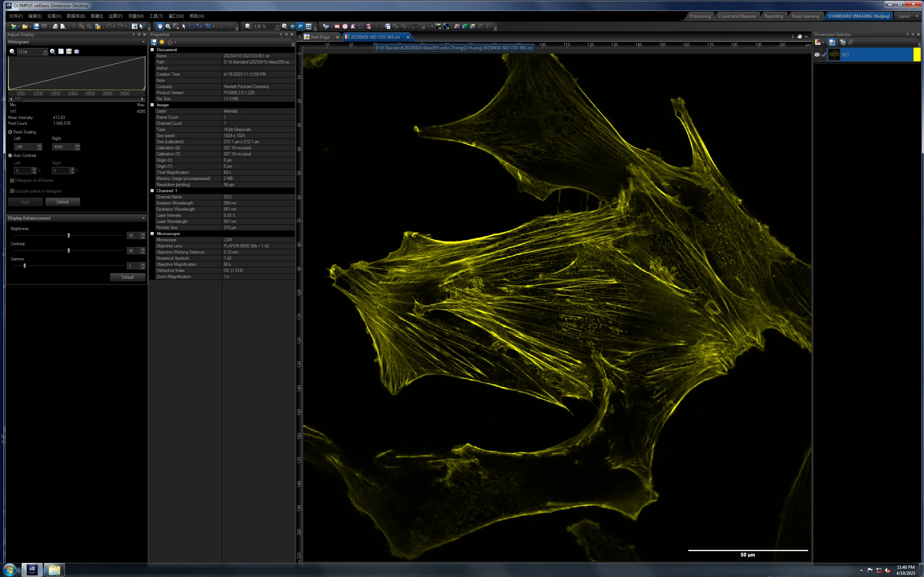Screen dimensions: 924x577
Task: Select the Auto Contrast radio button
Action: click(10, 155)
